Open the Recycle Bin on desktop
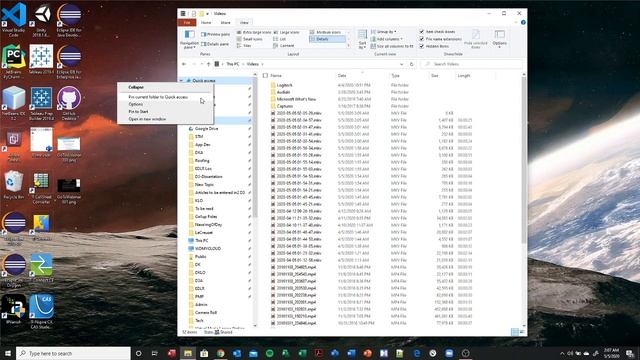 pos(13,184)
